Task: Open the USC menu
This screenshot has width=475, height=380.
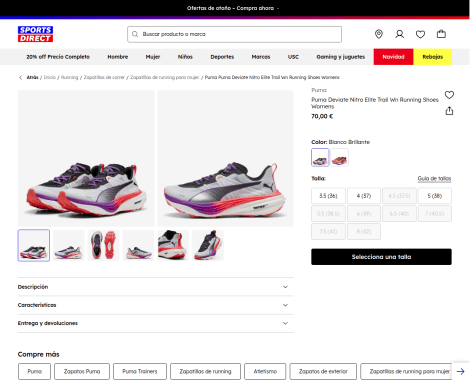Action: point(293,57)
